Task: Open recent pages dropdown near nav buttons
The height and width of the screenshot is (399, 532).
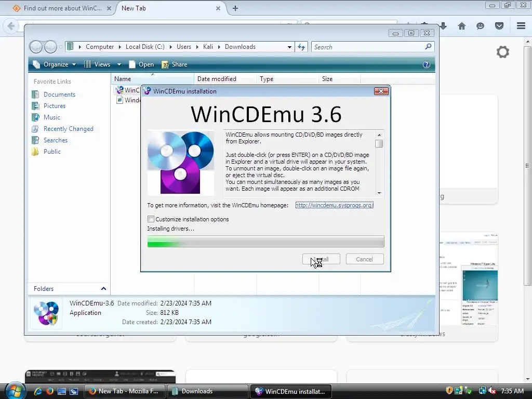Action: point(61,47)
